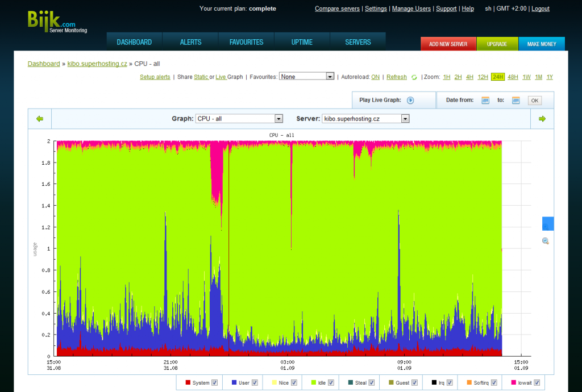Open the Setup alerts link

tap(155, 77)
